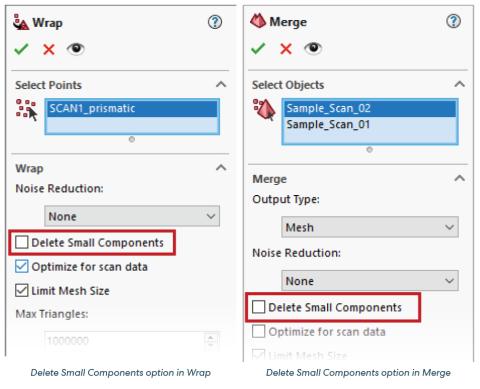480x389 pixels.
Task: Click the green checkmark in Wrap panel
Action: [22, 49]
